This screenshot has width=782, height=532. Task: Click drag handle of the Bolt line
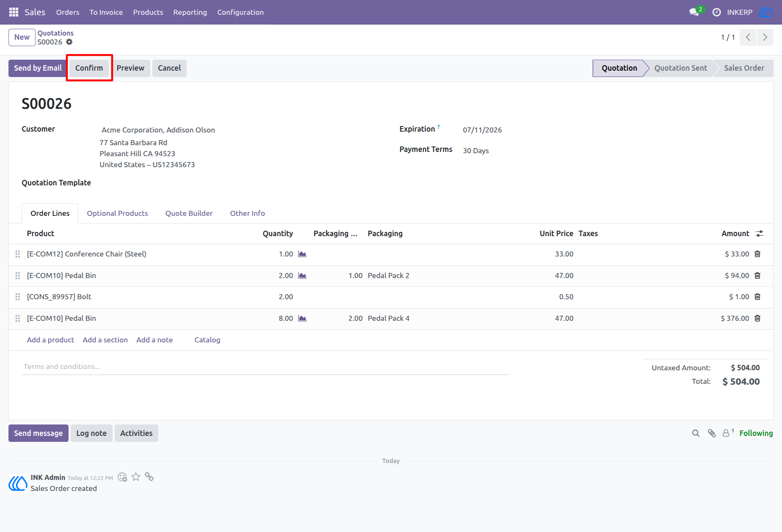tap(18, 297)
